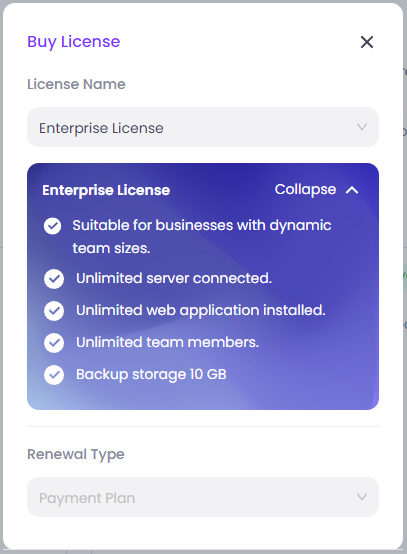Click the upward chevron beside Collapse
The image size is (407, 554).
[x=352, y=190]
